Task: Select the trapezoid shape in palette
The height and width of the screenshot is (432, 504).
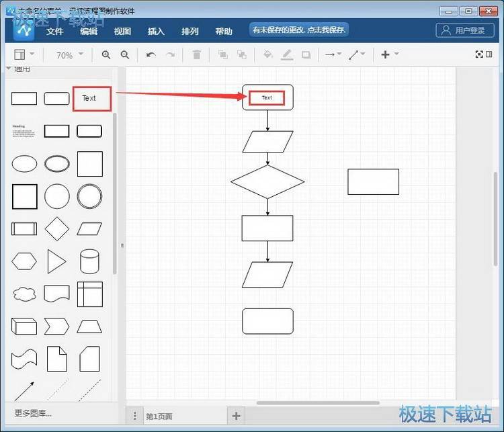Action: [x=89, y=327]
